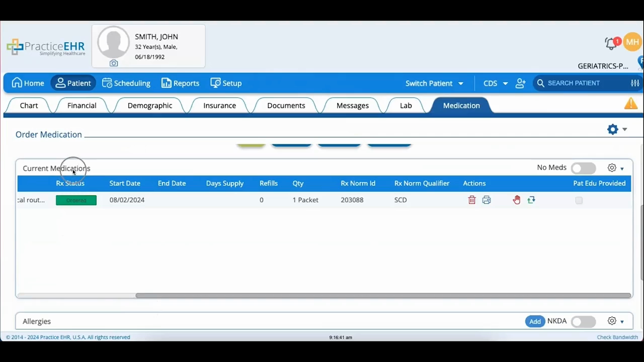Switch to the Lab tab
644x362 pixels.
[x=406, y=105]
